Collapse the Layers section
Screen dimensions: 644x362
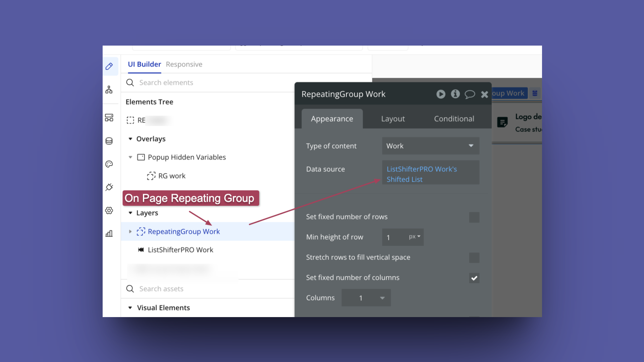pos(130,213)
